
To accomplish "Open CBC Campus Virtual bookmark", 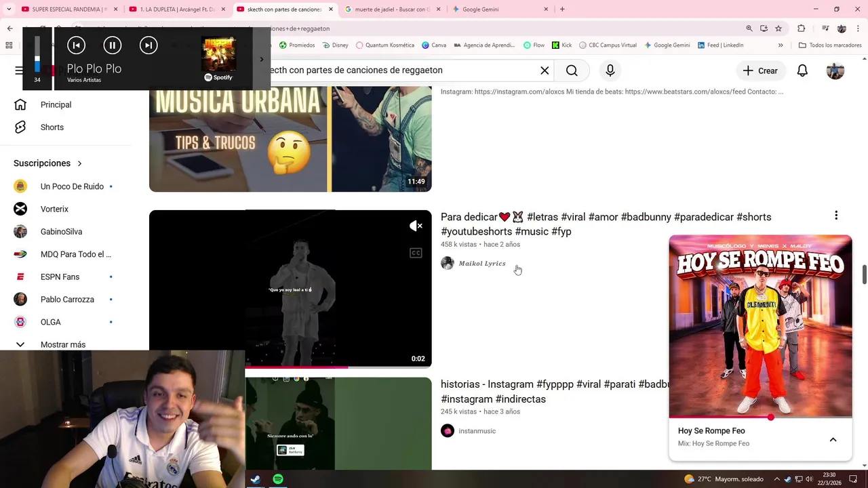I will (608, 45).
